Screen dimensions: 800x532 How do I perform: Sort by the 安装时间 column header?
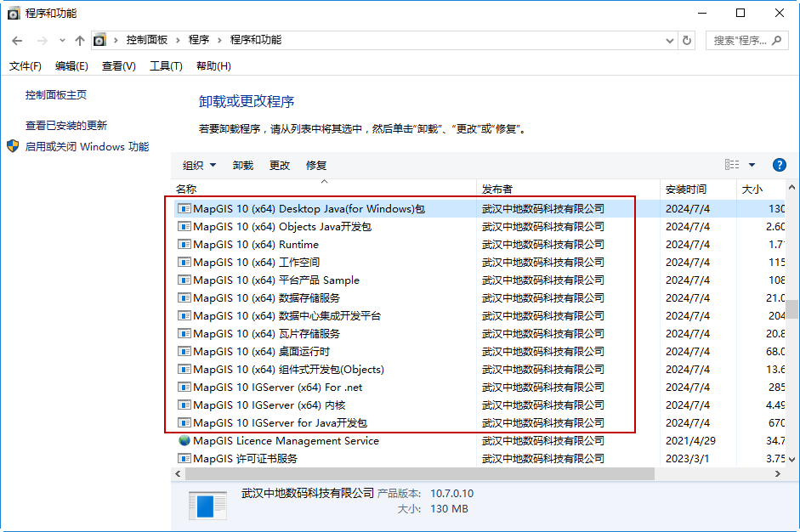699,189
